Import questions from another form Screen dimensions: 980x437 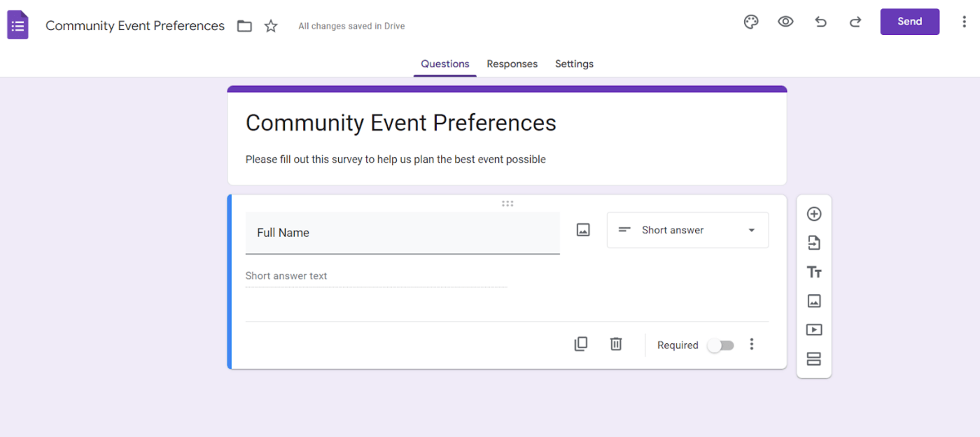[814, 243]
